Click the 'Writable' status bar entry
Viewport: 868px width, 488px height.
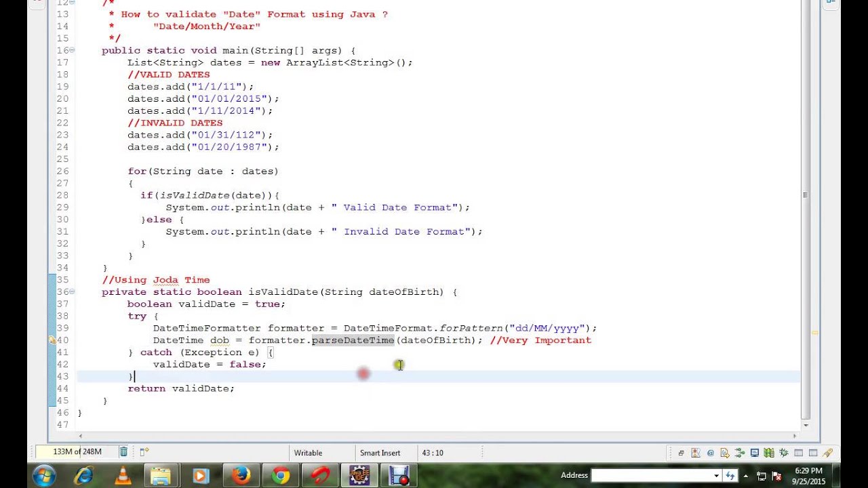click(x=308, y=453)
